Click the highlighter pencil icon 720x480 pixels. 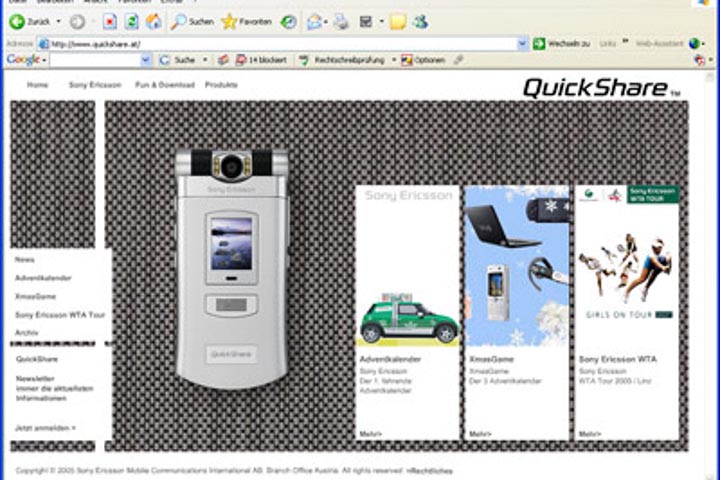[458, 60]
